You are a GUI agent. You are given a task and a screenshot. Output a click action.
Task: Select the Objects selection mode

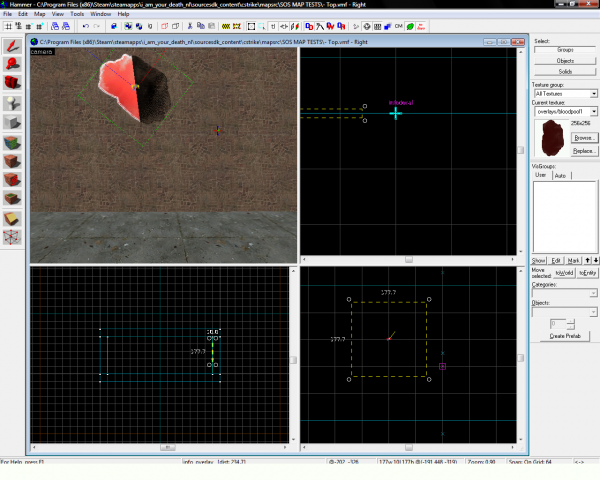pyautogui.click(x=565, y=60)
